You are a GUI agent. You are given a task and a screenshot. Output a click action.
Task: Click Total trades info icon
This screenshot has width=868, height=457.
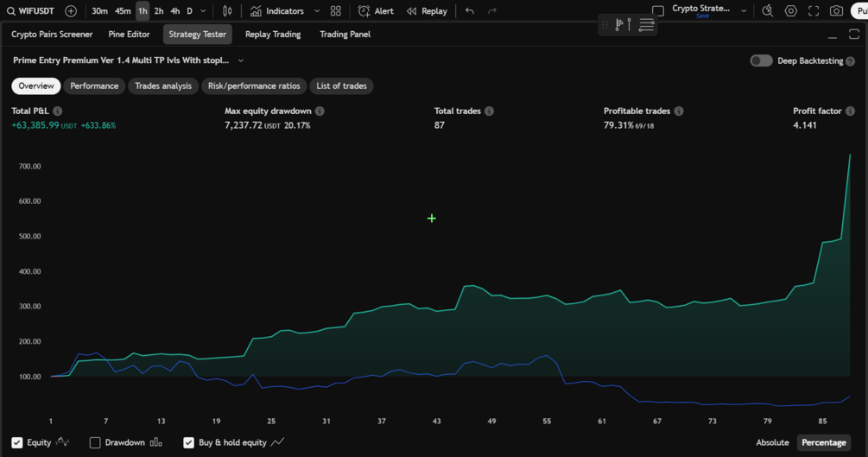coord(489,111)
